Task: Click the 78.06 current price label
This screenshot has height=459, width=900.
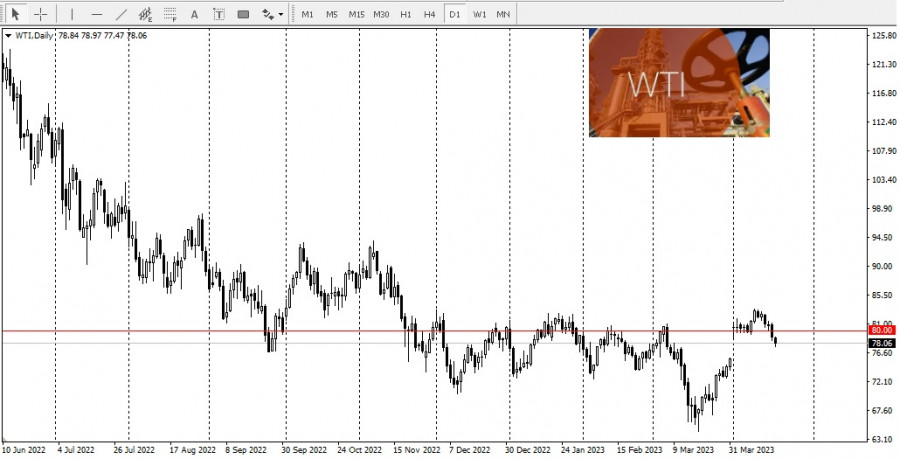Action: point(882,343)
